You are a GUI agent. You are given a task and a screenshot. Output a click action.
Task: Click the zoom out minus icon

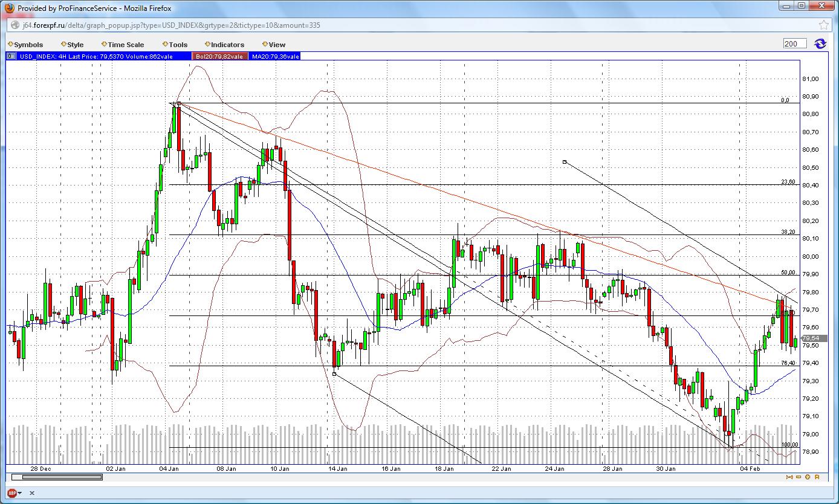pyautogui.click(x=799, y=477)
